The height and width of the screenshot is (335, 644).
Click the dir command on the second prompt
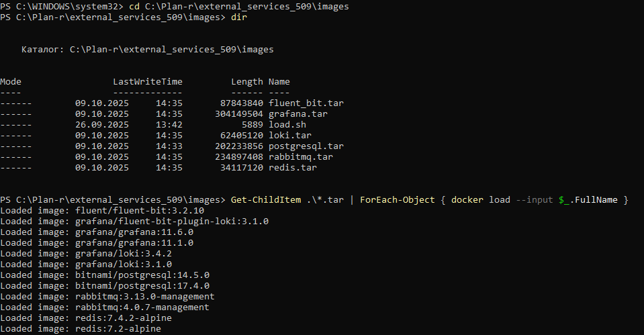[238, 17]
